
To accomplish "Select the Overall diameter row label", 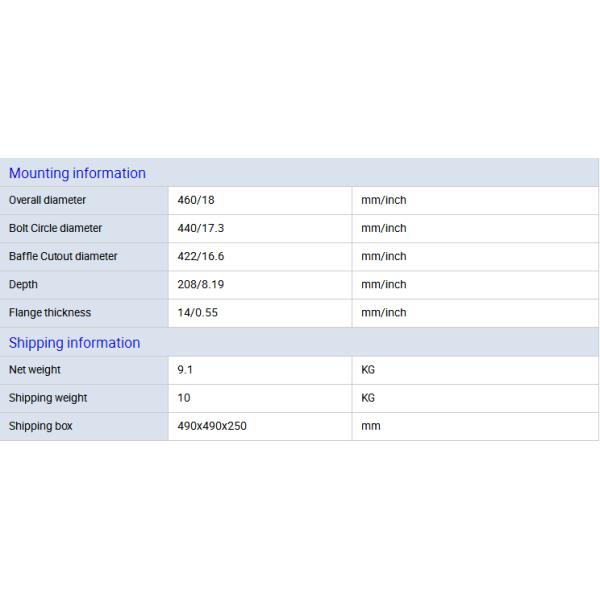I will click(x=47, y=200).
